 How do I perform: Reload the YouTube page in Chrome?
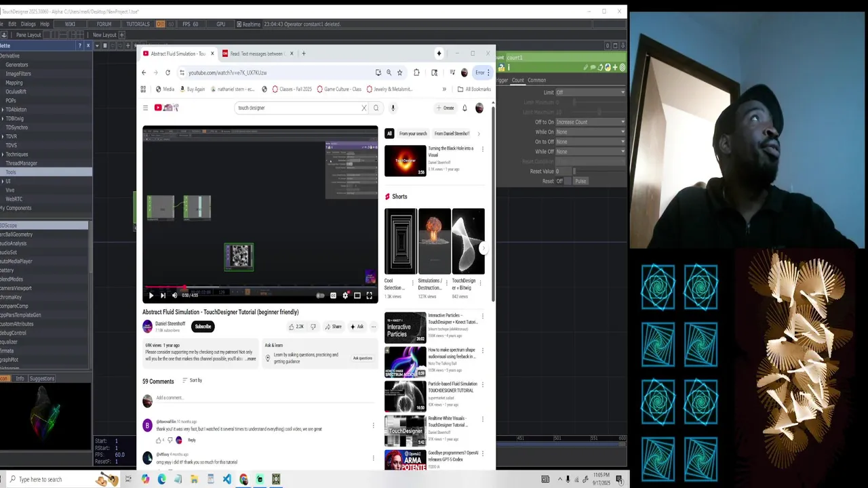[x=167, y=73]
